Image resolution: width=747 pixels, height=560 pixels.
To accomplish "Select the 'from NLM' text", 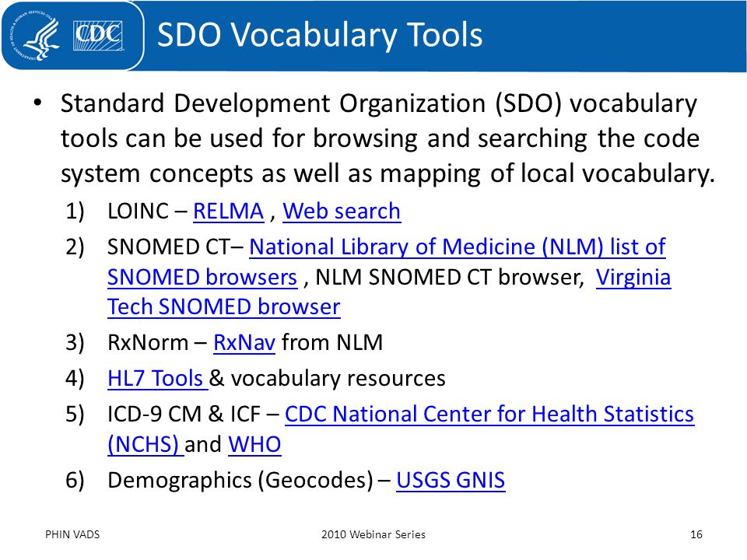I will pyautogui.click(x=332, y=343).
